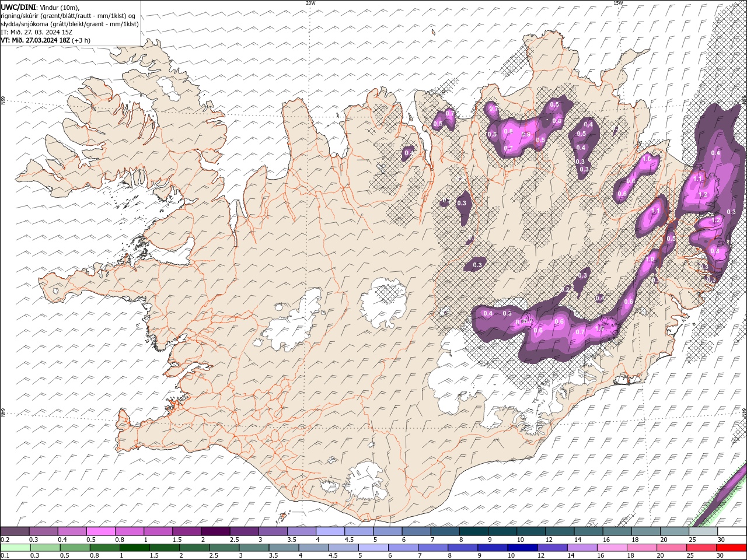Click the '0.9' precipitation value on the map
Screen dimensions: 747x560
click(x=526, y=135)
